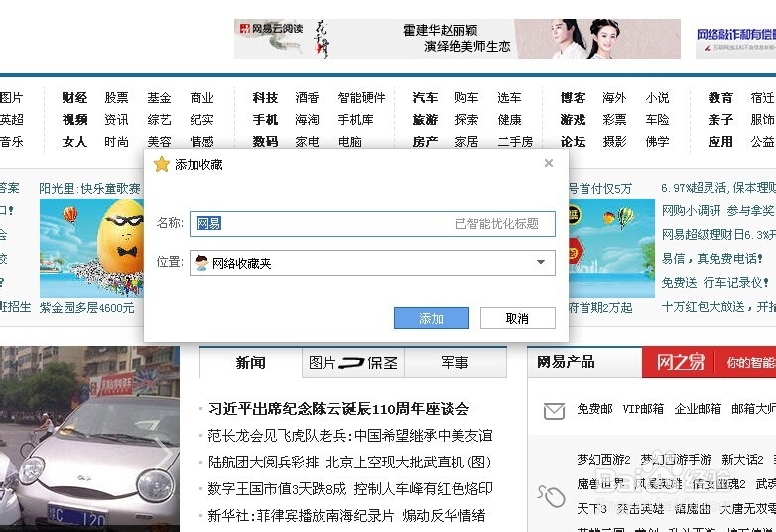Open the 手机 navigation category
The width and height of the screenshot is (776, 532).
tap(265, 120)
